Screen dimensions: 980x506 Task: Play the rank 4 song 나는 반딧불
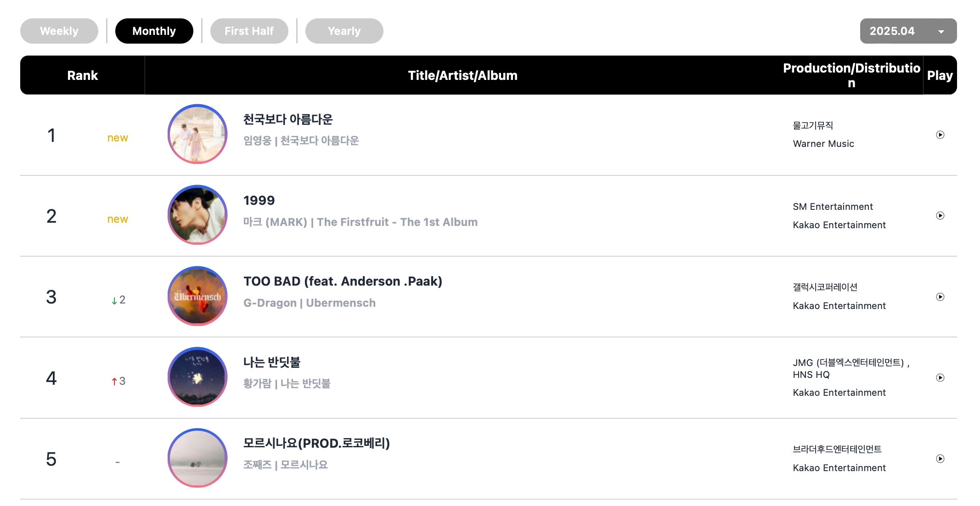click(x=940, y=378)
